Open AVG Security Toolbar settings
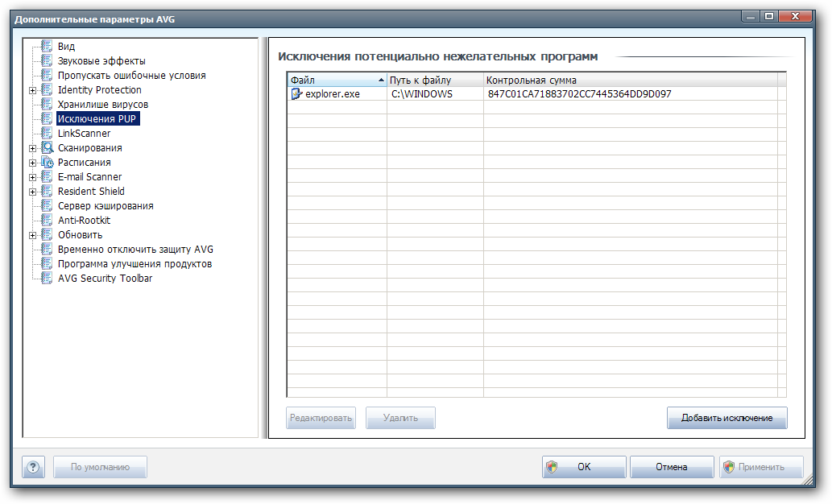 point(105,278)
